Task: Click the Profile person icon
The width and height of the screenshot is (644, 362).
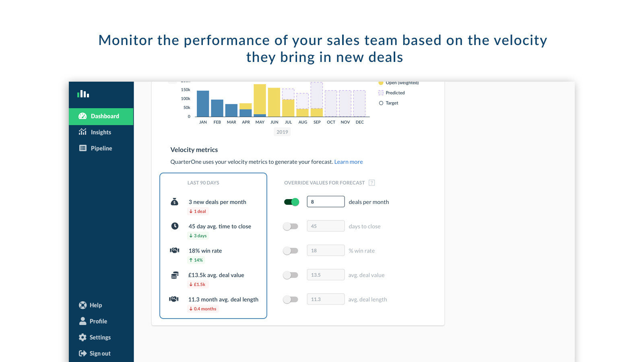Action: (83, 321)
